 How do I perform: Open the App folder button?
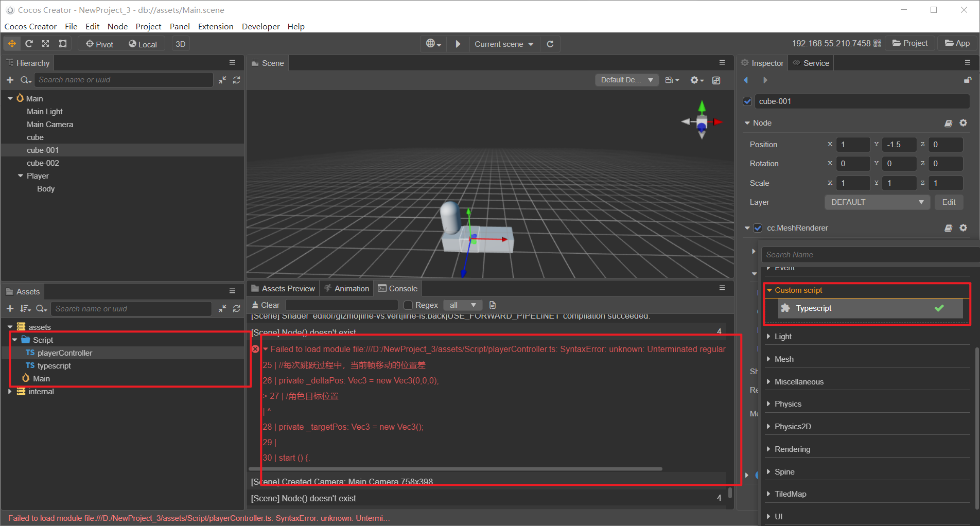click(957, 43)
